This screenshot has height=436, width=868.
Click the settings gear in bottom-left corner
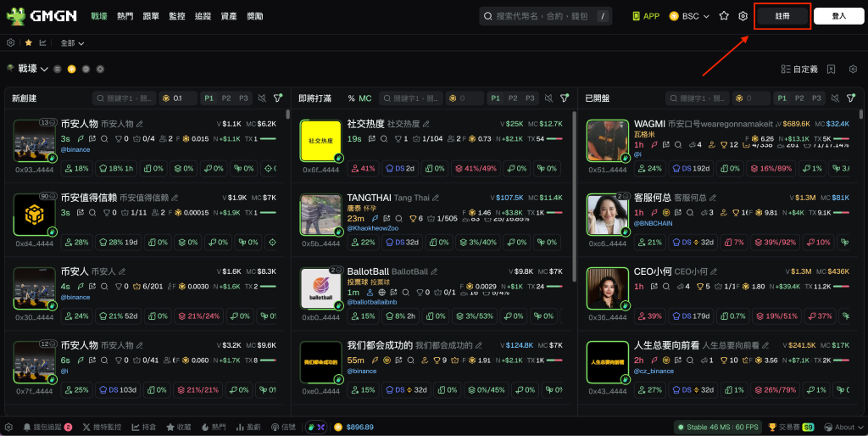8,427
